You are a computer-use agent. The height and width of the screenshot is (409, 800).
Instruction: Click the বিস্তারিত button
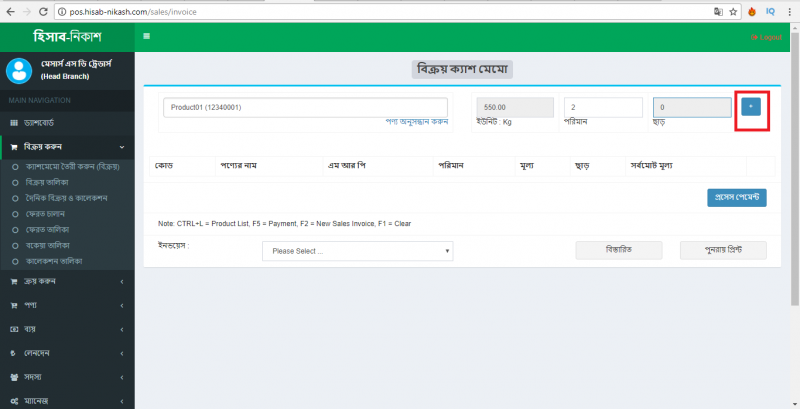pos(619,250)
